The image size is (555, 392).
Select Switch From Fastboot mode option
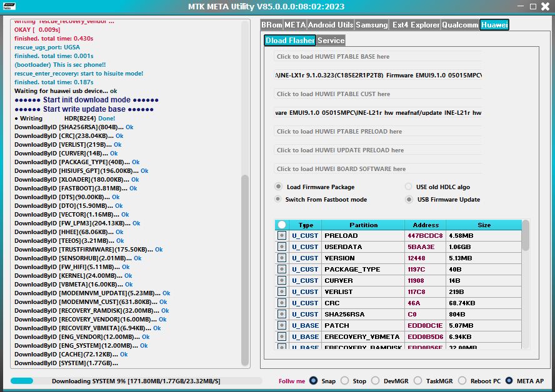pos(278,199)
